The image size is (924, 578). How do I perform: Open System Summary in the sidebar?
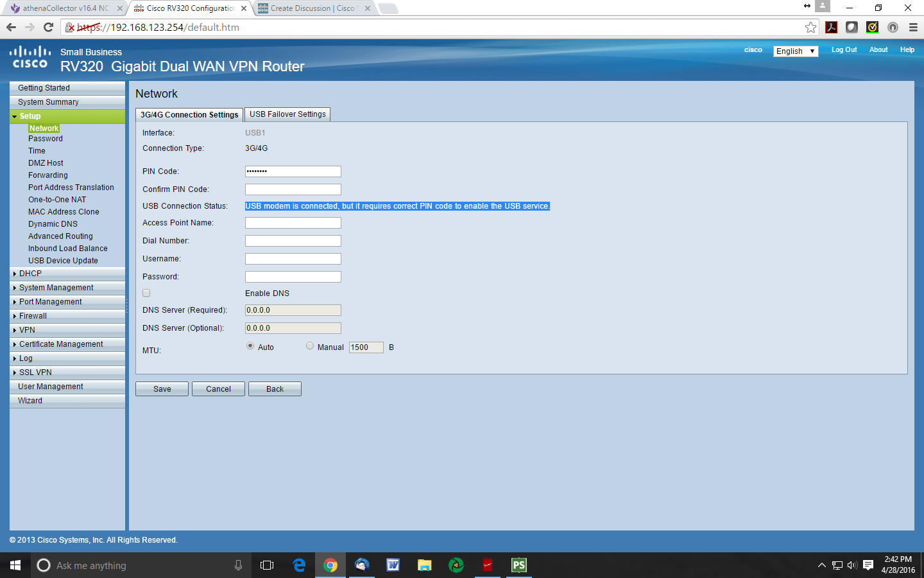(67, 102)
